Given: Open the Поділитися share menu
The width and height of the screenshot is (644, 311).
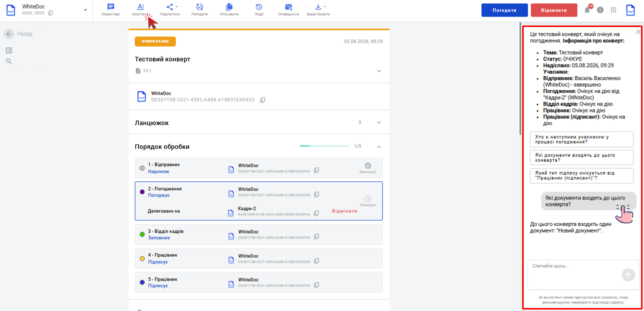Looking at the screenshot, I should tap(170, 10).
